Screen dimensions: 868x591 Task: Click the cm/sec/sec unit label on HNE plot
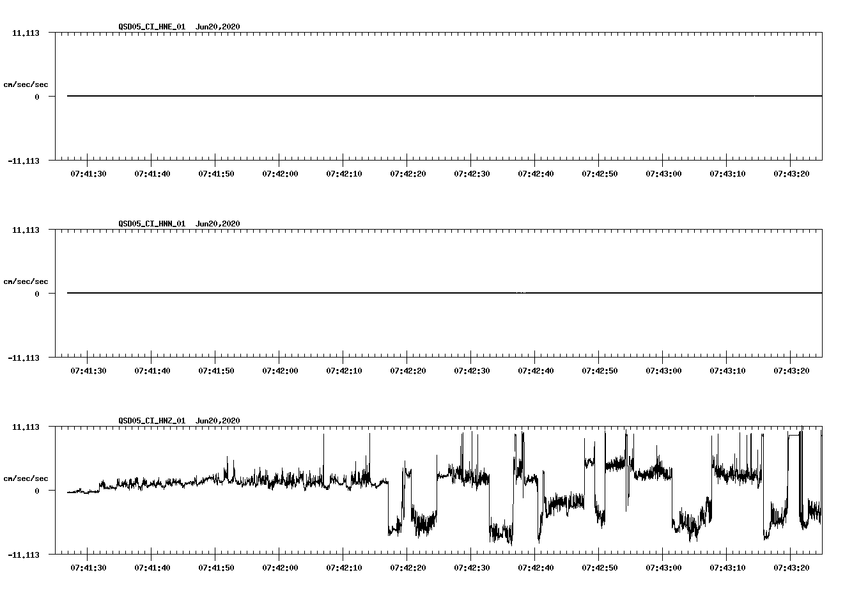pyautogui.click(x=26, y=84)
